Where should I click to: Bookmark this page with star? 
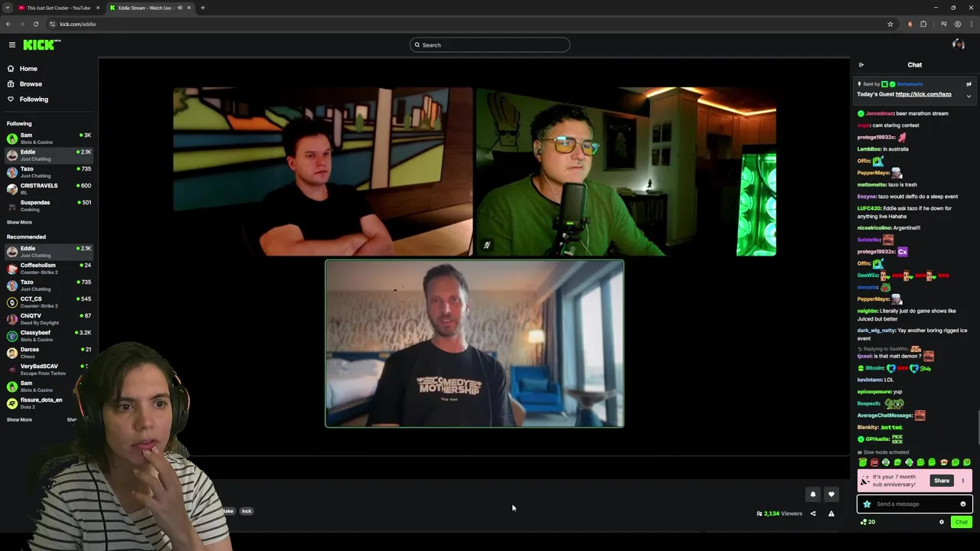click(890, 24)
